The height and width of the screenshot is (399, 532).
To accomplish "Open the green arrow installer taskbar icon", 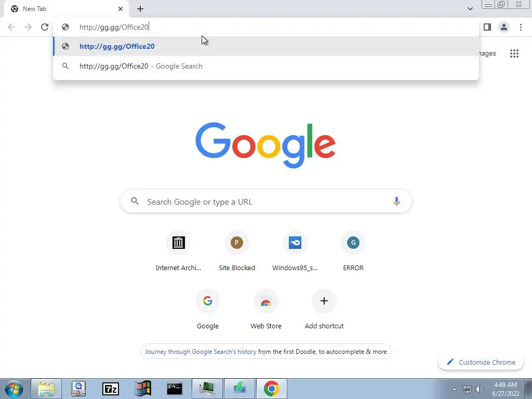I will pos(239,389).
